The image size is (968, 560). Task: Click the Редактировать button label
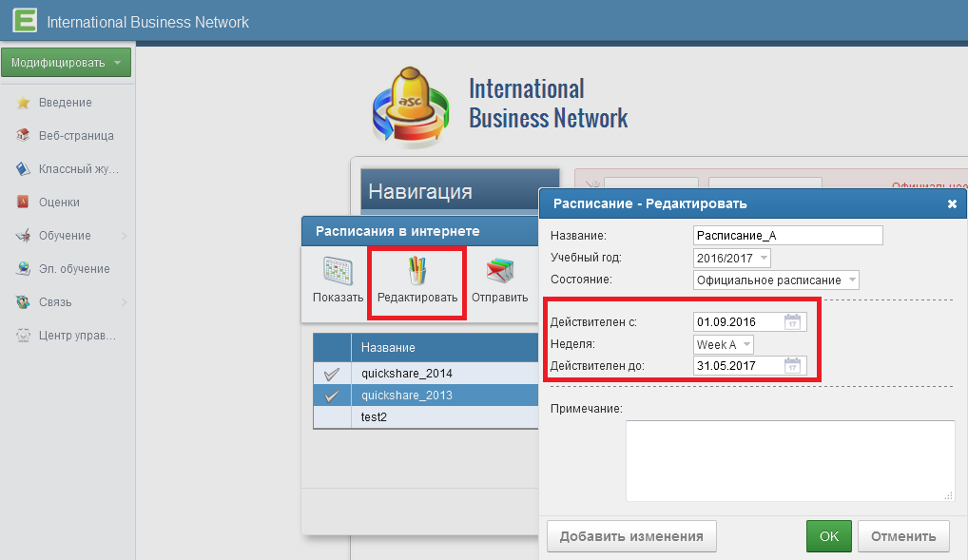coord(417,298)
